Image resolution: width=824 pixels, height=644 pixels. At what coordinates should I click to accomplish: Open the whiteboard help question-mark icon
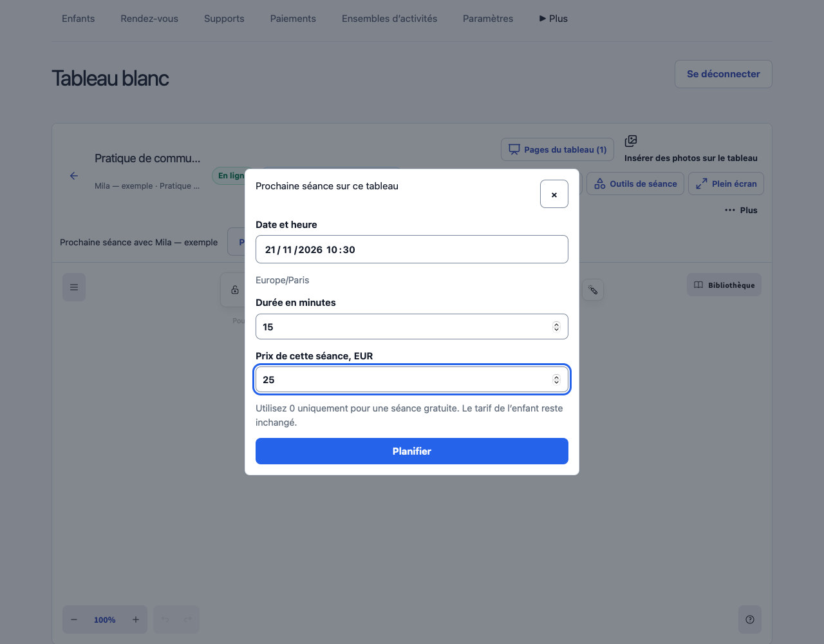(x=749, y=620)
